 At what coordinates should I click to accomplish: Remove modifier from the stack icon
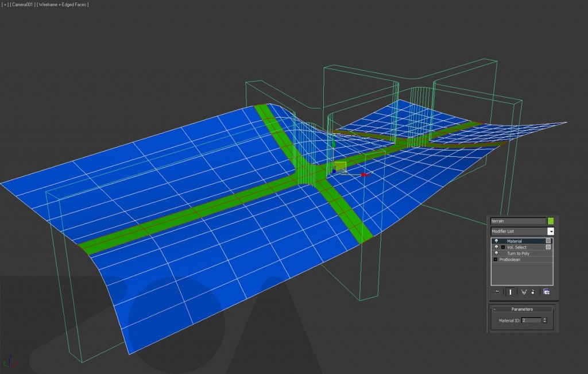(x=533, y=292)
